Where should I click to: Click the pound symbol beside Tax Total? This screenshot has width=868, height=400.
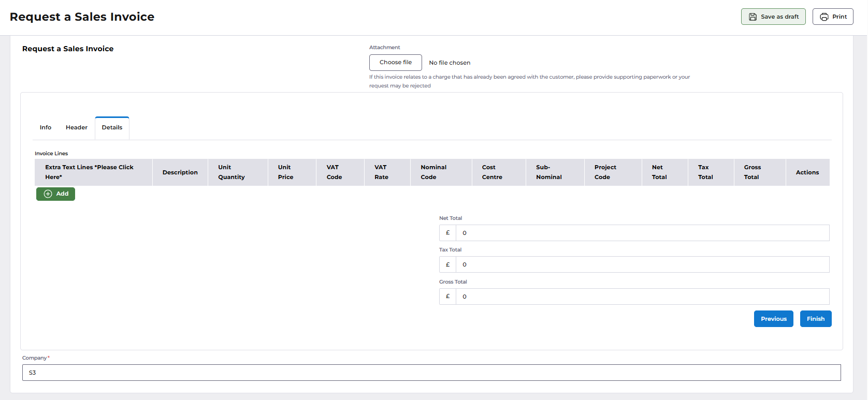(x=448, y=264)
